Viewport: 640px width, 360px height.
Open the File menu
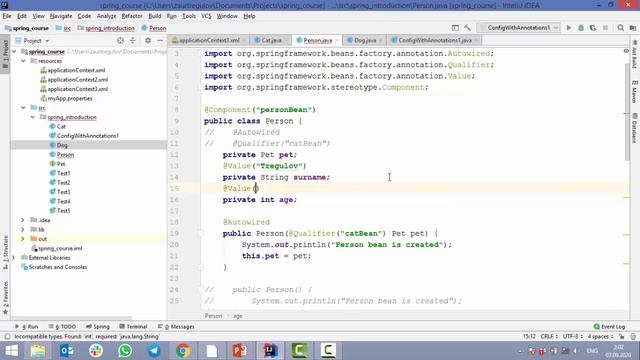tap(7, 16)
